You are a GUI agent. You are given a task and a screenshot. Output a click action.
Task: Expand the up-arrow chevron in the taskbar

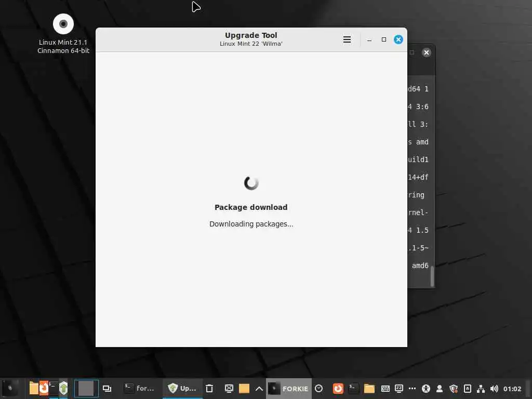(x=259, y=389)
